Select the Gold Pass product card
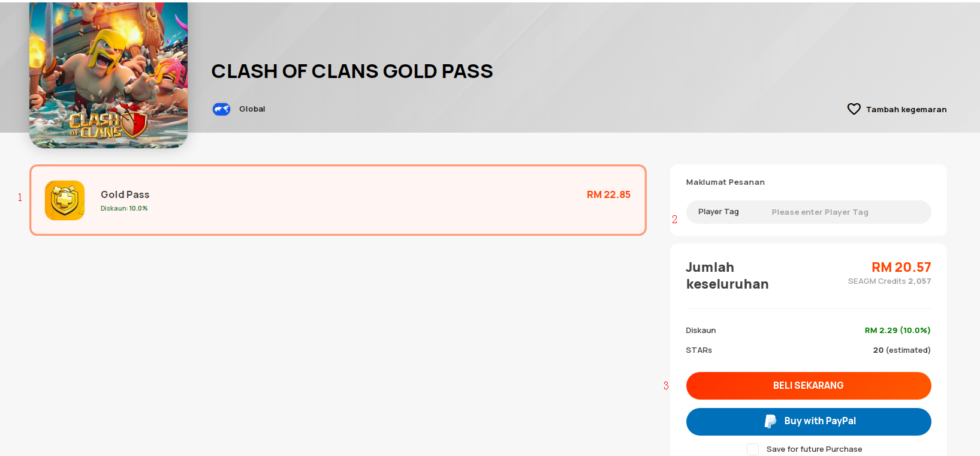 click(x=338, y=200)
